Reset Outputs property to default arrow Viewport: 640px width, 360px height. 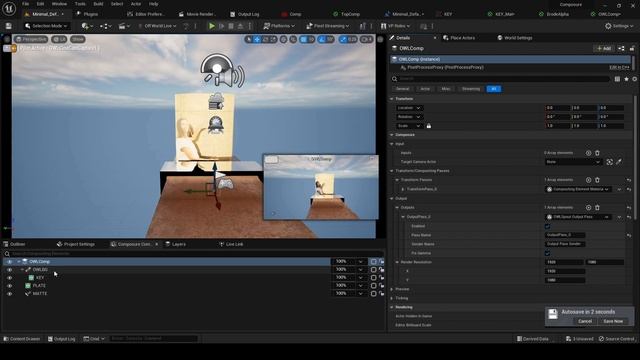pyautogui.click(x=629, y=208)
